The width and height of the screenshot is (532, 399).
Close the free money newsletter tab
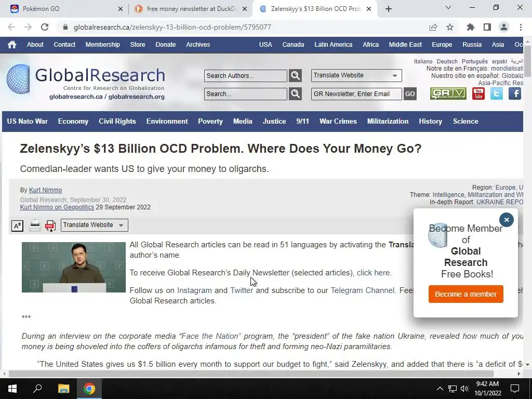point(245,9)
